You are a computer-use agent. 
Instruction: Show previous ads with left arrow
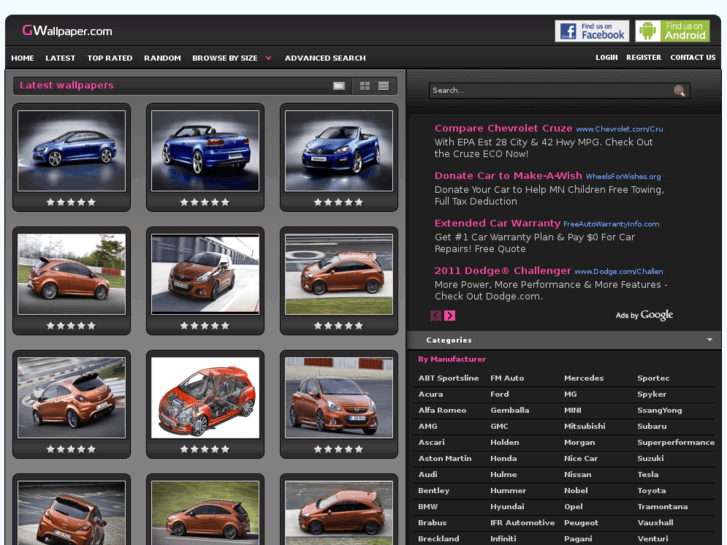click(436, 315)
